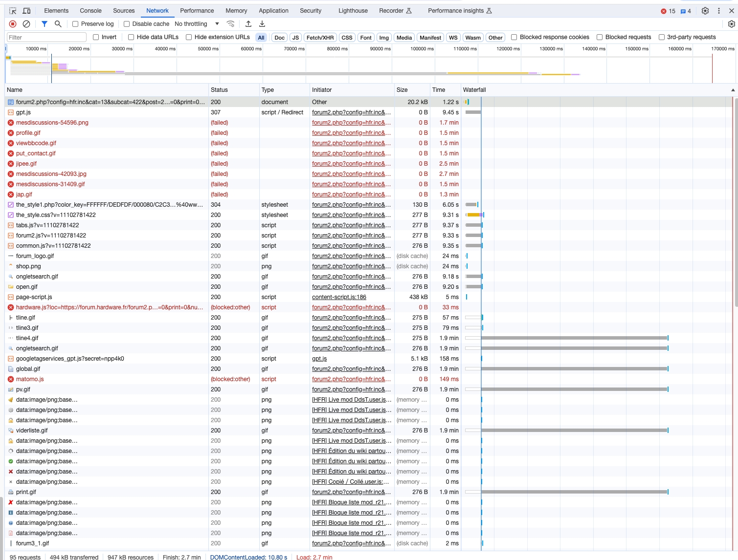Open the DevTools three-dot menu
The width and height of the screenshot is (738, 560).
pyautogui.click(x=718, y=11)
